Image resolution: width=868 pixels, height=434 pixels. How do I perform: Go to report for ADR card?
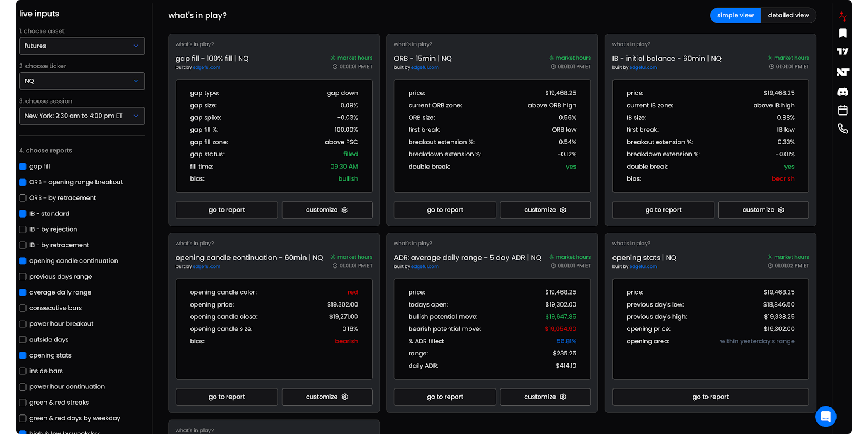445,397
